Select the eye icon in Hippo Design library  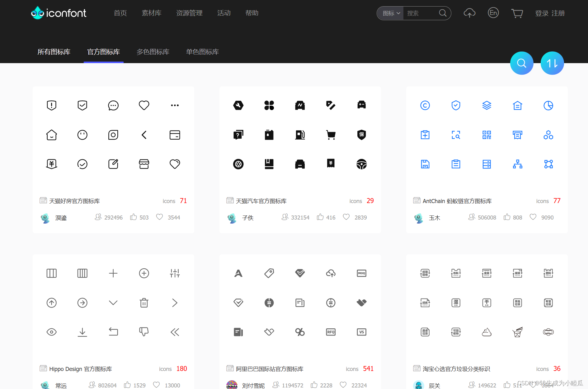click(52, 332)
